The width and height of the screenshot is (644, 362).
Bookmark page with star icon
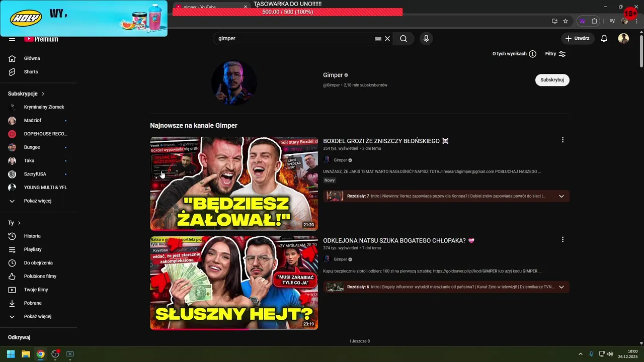[566, 21]
